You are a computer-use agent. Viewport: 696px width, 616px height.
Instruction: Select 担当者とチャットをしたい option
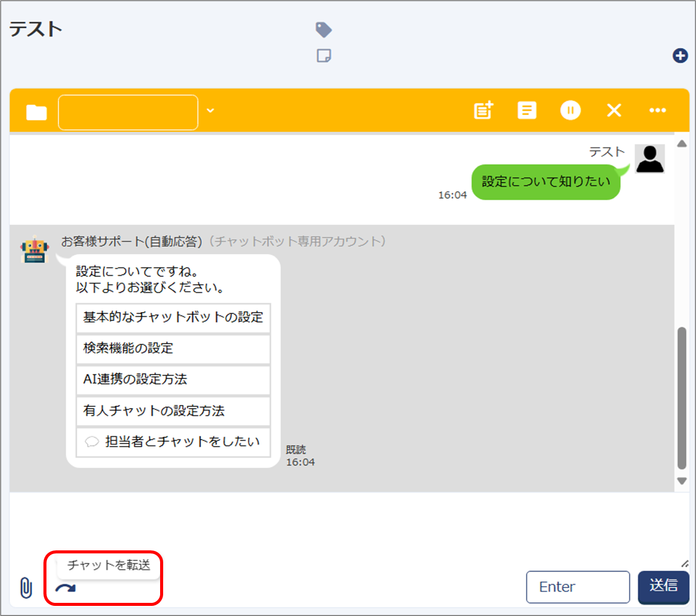(x=173, y=442)
